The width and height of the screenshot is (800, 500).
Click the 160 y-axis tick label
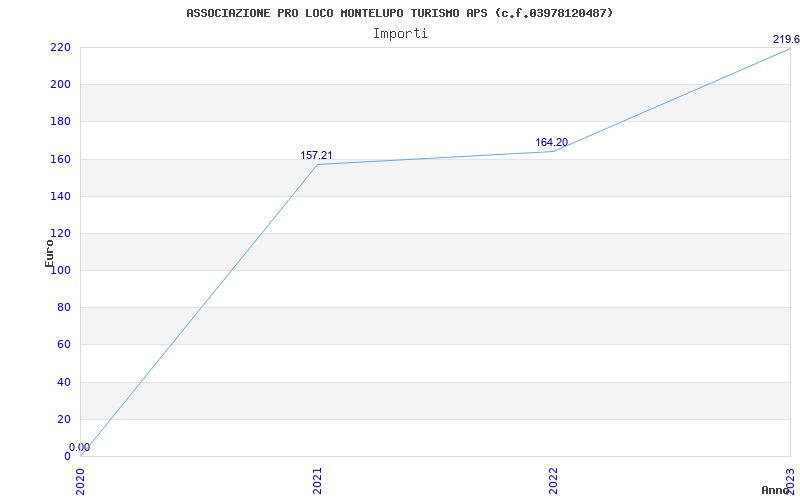[x=60, y=159]
